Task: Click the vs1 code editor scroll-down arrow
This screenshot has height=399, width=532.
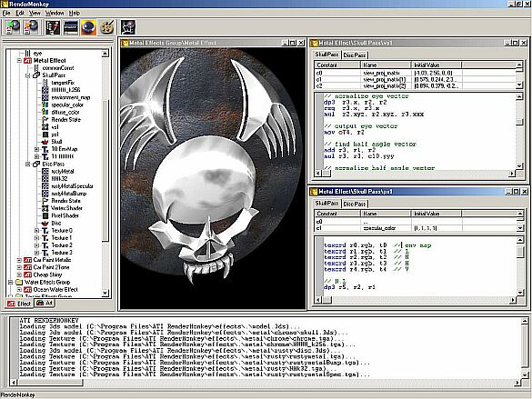Action: coord(519,165)
